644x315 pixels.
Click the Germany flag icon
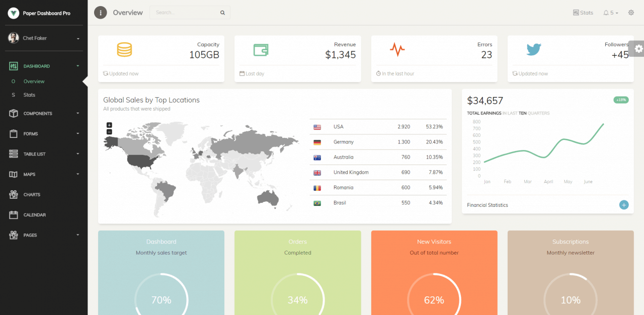pyautogui.click(x=317, y=142)
